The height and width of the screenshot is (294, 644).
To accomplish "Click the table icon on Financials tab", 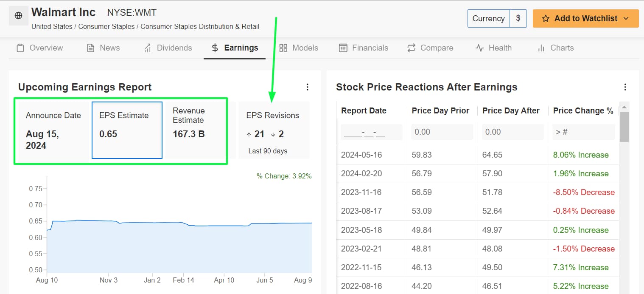I will pos(343,48).
